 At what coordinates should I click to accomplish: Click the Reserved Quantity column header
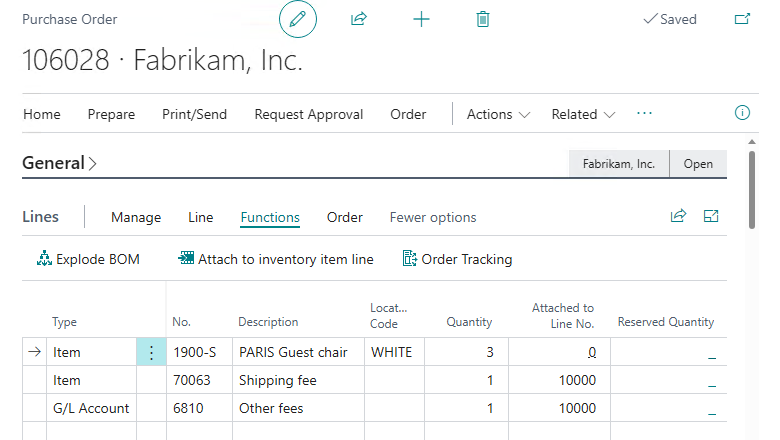(x=666, y=322)
